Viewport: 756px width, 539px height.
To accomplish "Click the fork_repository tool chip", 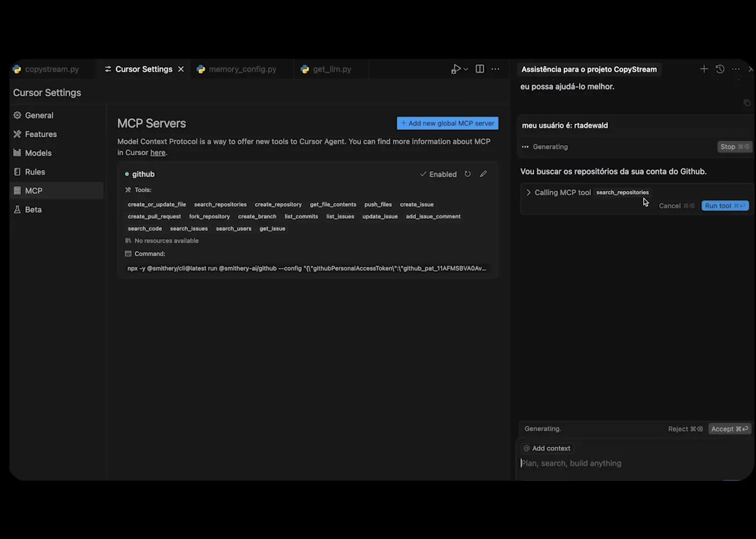I will [209, 217].
